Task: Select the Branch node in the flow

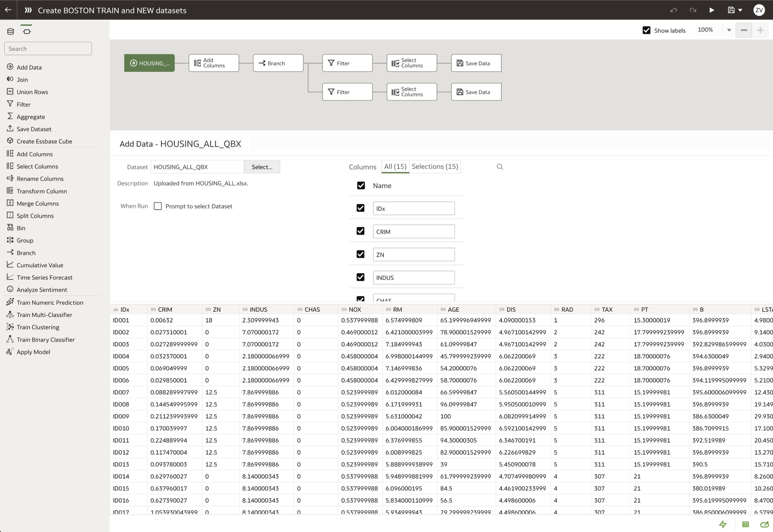Action: pos(278,63)
